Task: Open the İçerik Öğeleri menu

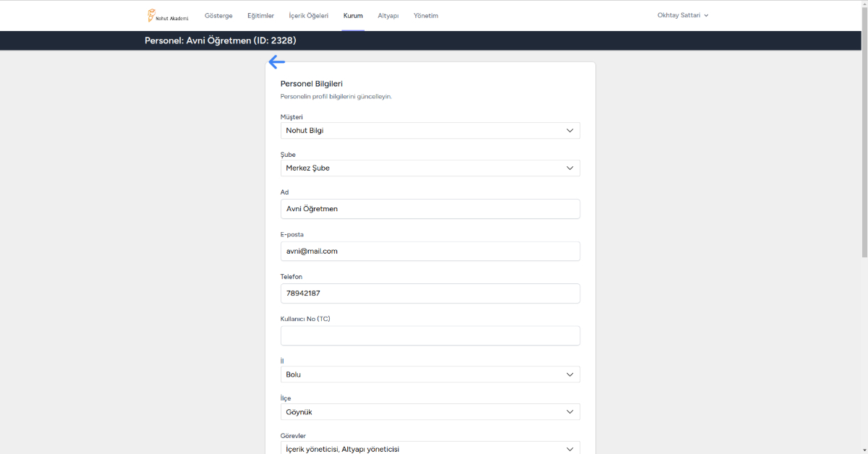Action: (x=308, y=15)
